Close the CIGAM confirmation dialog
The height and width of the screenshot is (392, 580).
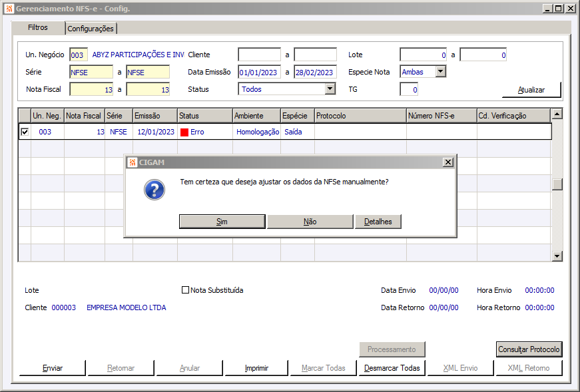[x=448, y=162]
